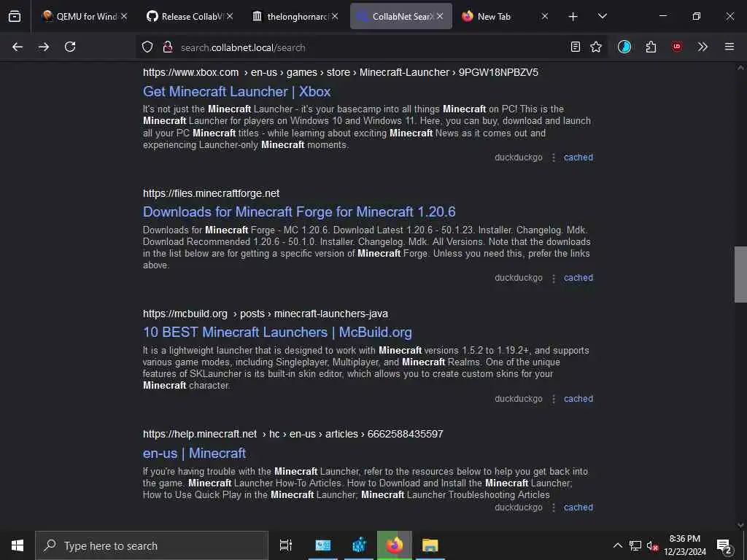
Task: Go forward using the forward arrow
Action: coord(44,47)
